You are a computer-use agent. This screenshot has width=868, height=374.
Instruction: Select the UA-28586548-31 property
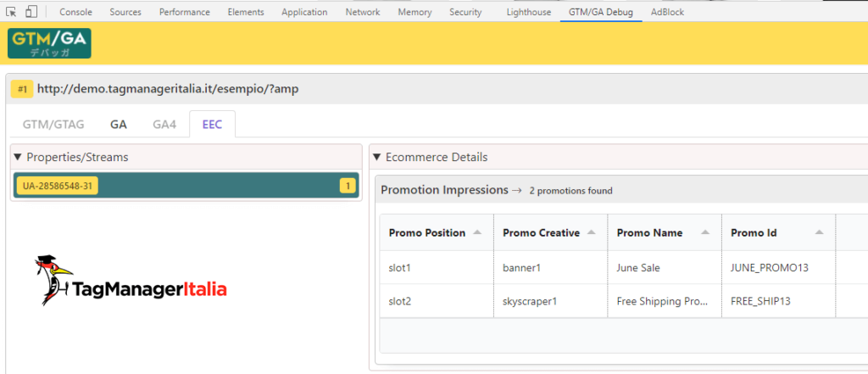point(57,186)
